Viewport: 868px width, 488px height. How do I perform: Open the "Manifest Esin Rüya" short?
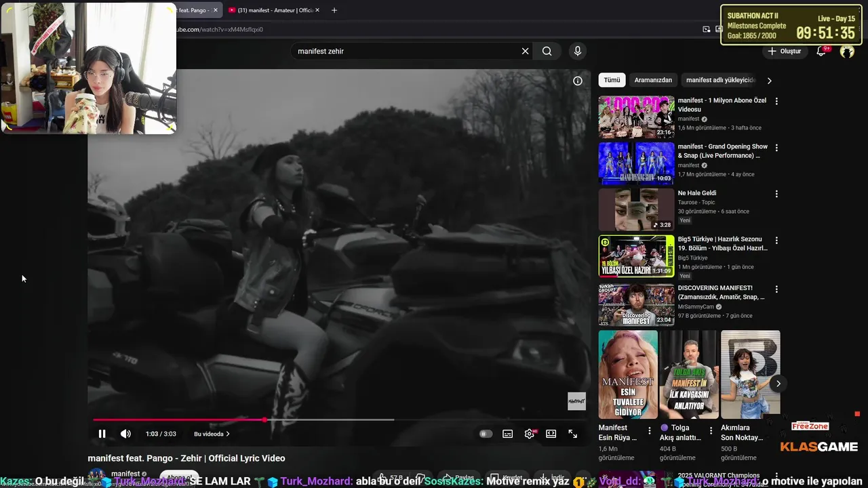click(x=628, y=374)
